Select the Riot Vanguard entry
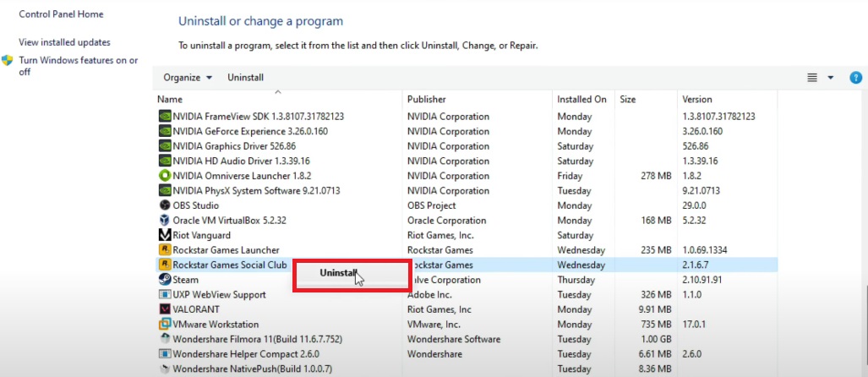Viewport: 868px width, 377px height. click(201, 235)
